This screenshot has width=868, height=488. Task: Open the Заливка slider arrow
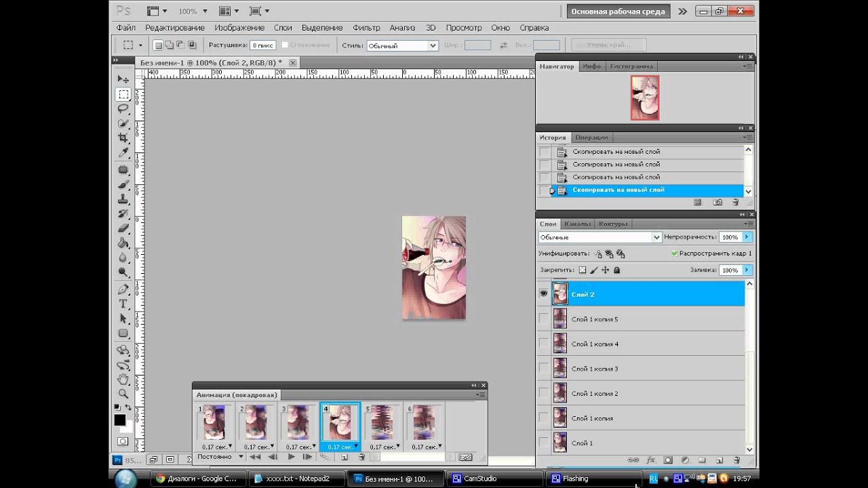point(747,270)
